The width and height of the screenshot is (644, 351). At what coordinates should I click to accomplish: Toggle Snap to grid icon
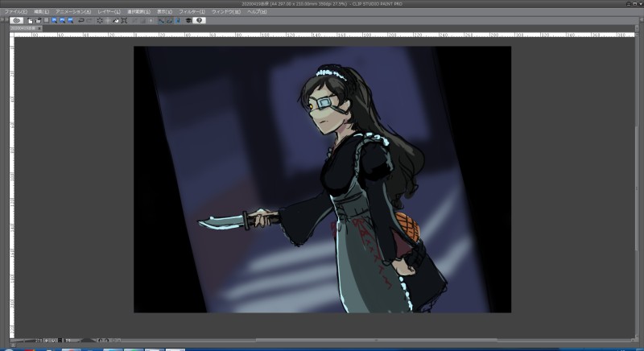pyautogui.click(x=178, y=20)
